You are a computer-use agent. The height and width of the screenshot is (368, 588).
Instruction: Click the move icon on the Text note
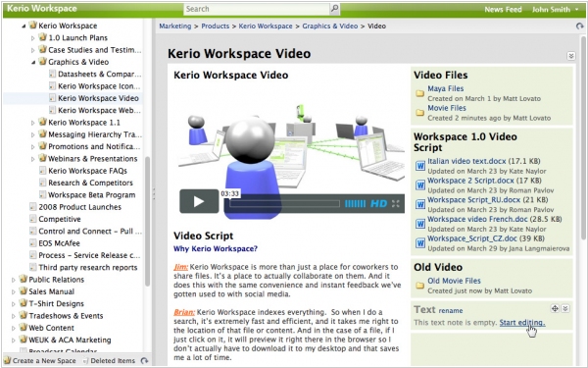click(555, 309)
